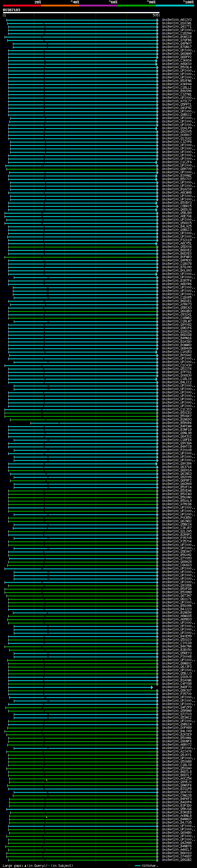The height and width of the screenshot is (868, 197).
Task: Click the green ~80% identity legend bar
Action: (x=137, y=6)
